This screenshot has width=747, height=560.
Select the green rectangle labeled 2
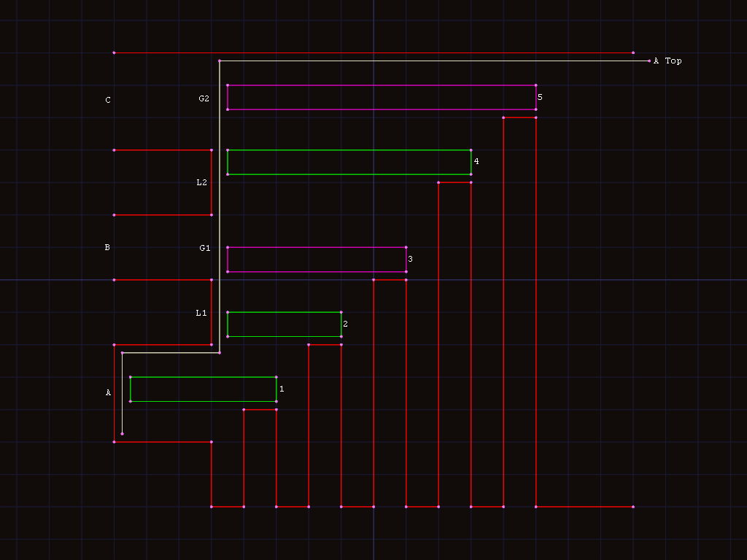285,324
